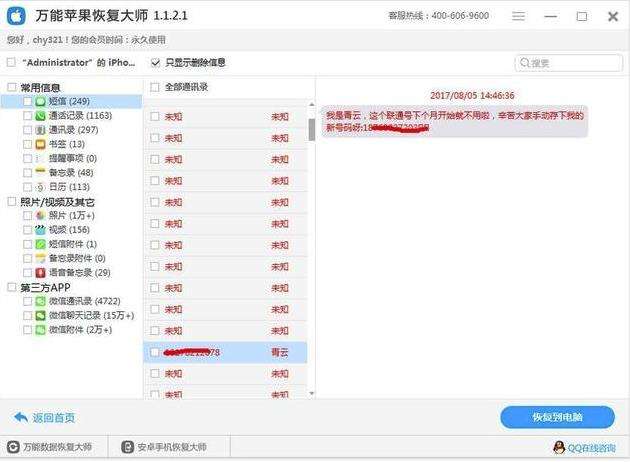The width and height of the screenshot is (630, 462).
Task: Click the timestamp 2017/08/05 14:46:36
Action: click(472, 96)
